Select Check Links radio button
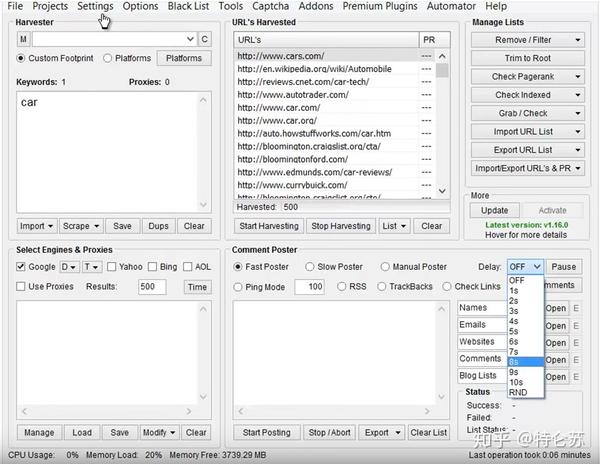 447,287
